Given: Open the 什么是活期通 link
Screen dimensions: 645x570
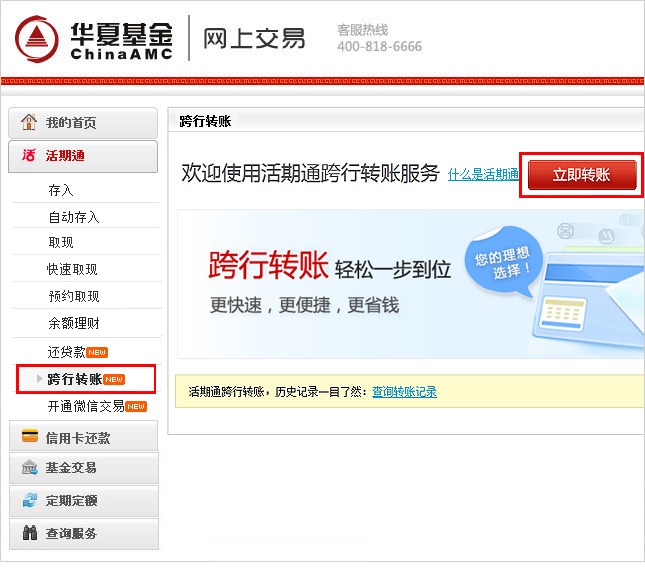Looking at the screenshot, I should 483,175.
